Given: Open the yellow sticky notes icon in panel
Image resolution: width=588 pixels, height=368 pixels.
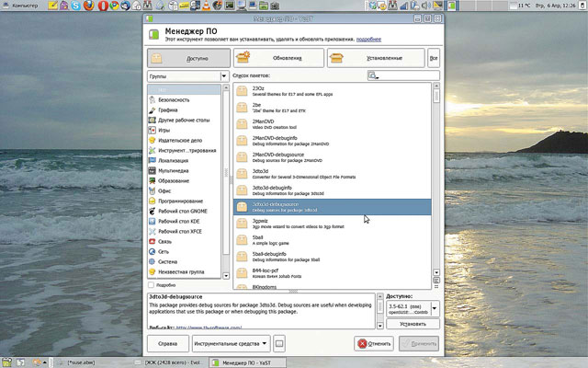Looking at the screenshot, I should (x=53, y=6).
